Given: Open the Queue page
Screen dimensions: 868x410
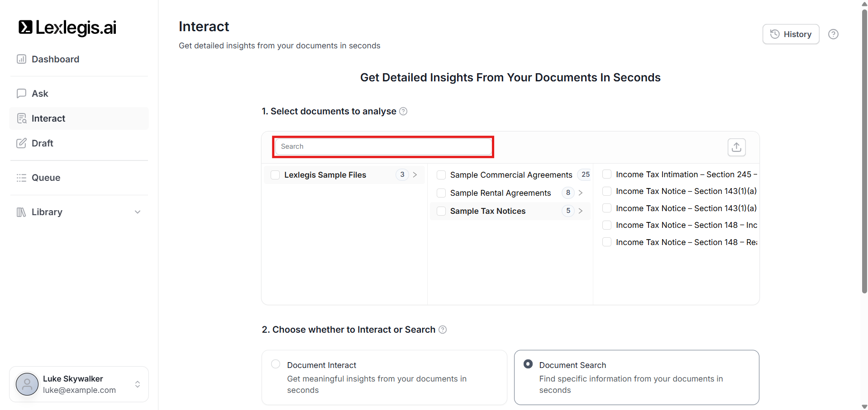Looking at the screenshot, I should [x=46, y=178].
